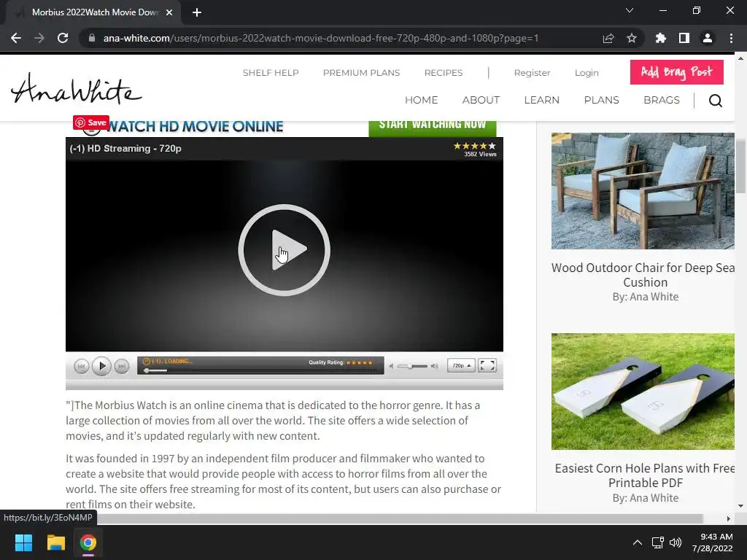The height and width of the screenshot is (560, 747).
Task: Open the PLANS navigation item
Action: 601,100
